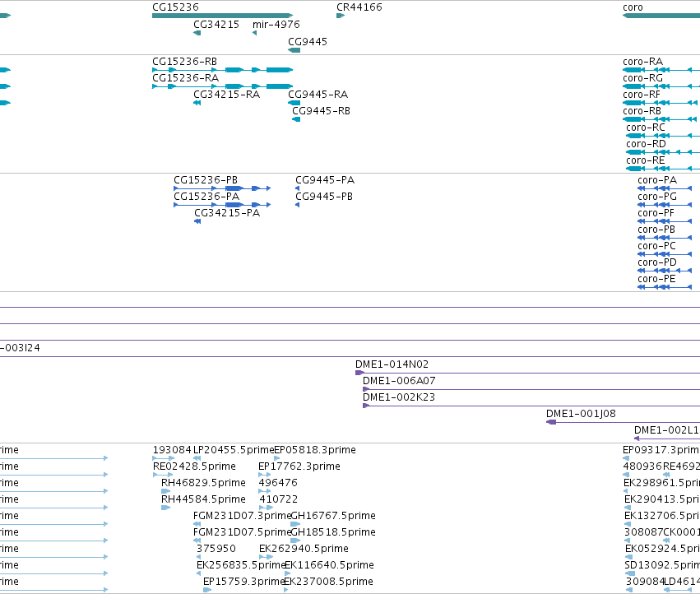Click the DME1-006A07 clone label
The height and width of the screenshot is (594, 700).
coord(399,382)
